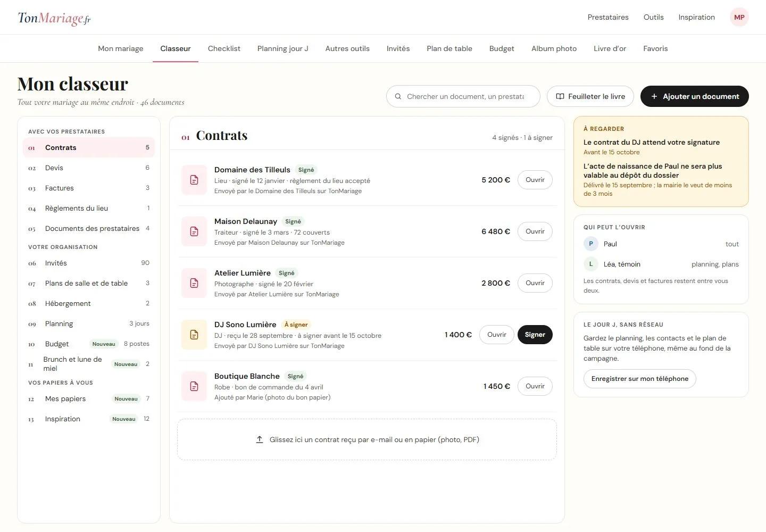Click the open-book icon beside Feuilleter le livre
The height and width of the screenshot is (532, 766).
560,96
